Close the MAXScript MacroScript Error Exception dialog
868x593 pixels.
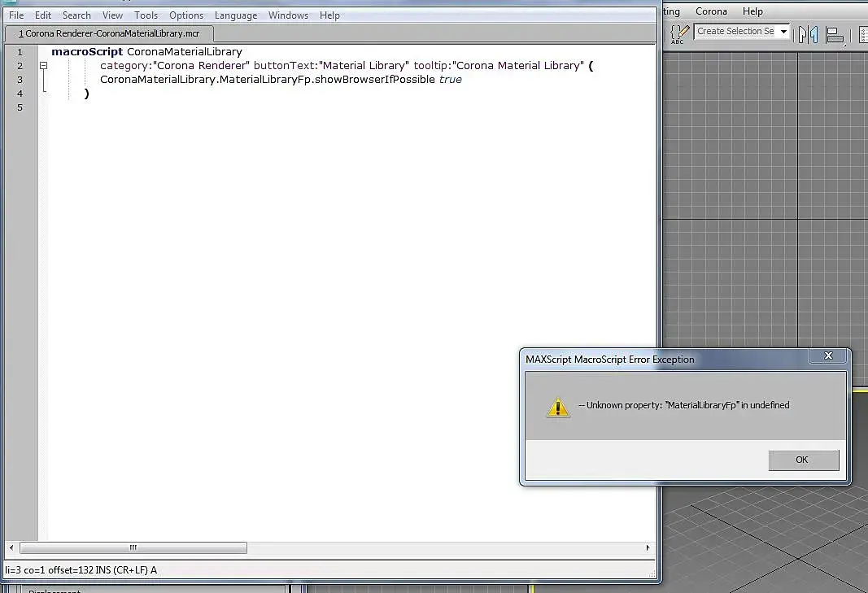(828, 356)
